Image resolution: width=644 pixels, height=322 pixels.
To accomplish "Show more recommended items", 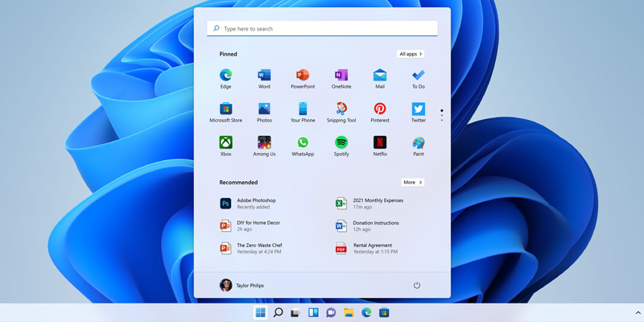I will pos(412,183).
